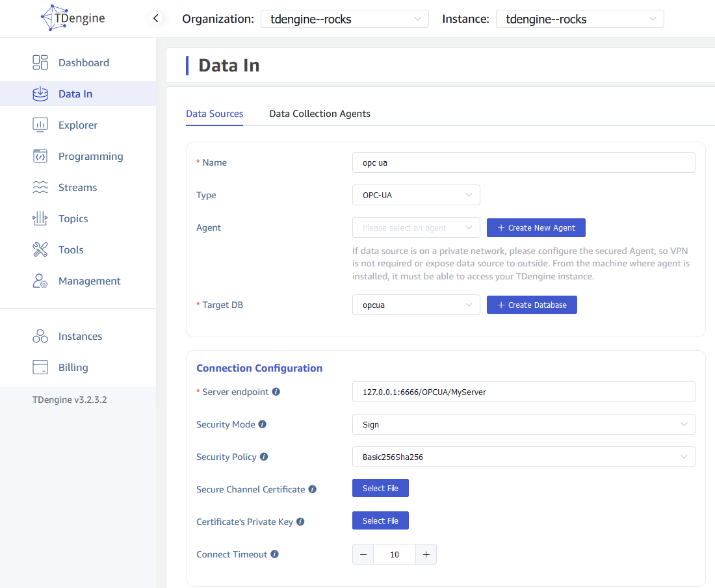Expand the Security Mode dropdown
This screenshot has width=715, height=588.
(x=523, y=424)
